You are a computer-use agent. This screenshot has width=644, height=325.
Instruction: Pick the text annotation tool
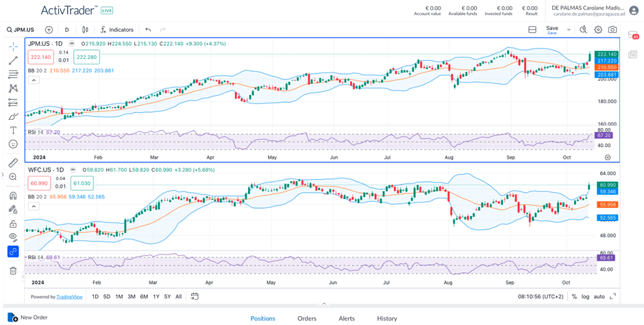[x=13, y=130]
